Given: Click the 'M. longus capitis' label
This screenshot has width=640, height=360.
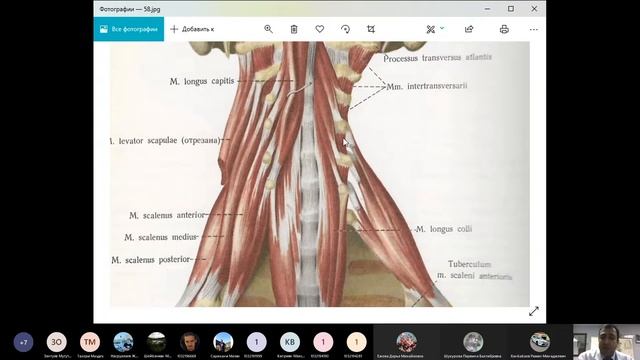Looking at the screenshot, I should [x=202, y=81].
